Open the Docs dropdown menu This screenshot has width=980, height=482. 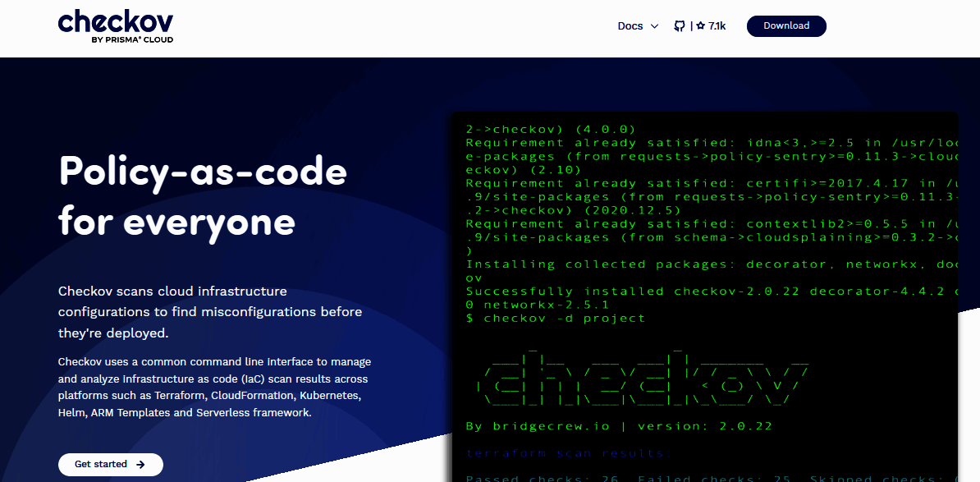[638, 25]
